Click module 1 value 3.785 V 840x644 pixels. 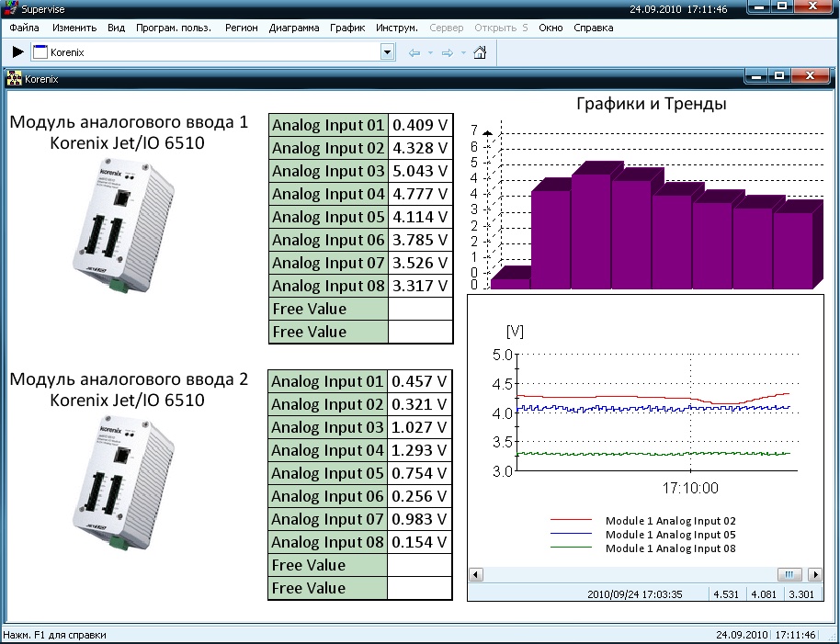pyautogui.click(x=420, y=241)
